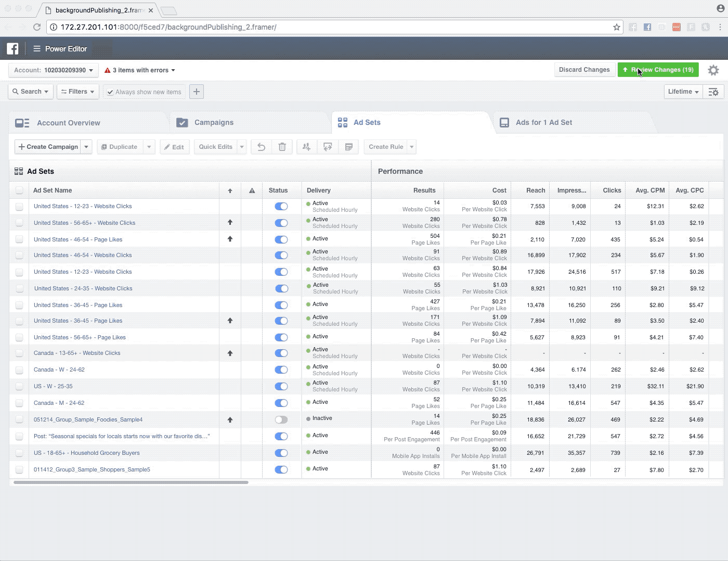Viewport: 728px width, 561px height.
Task: Click the blue Facebook extension icon in browser toolbar
Action: [647, 27]
